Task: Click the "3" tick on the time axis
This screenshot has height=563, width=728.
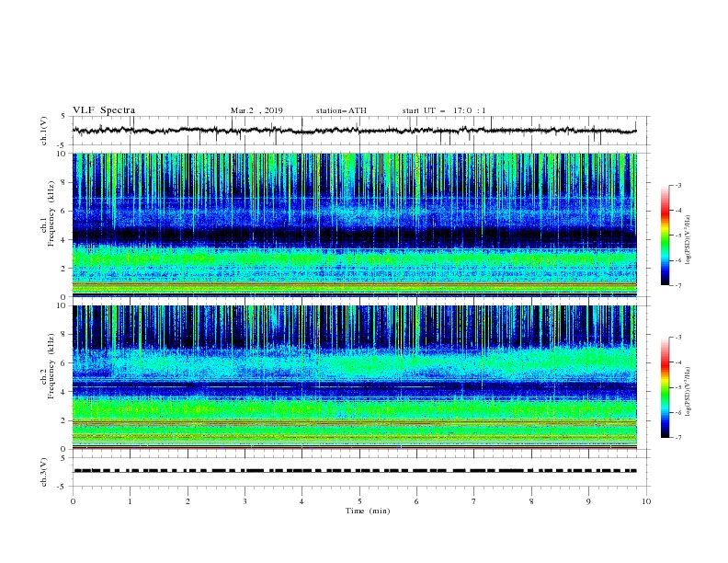Action: (245, 501)
